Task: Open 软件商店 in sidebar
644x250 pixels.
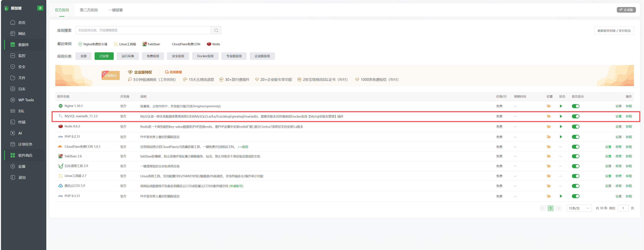Action: coord(24,155)
